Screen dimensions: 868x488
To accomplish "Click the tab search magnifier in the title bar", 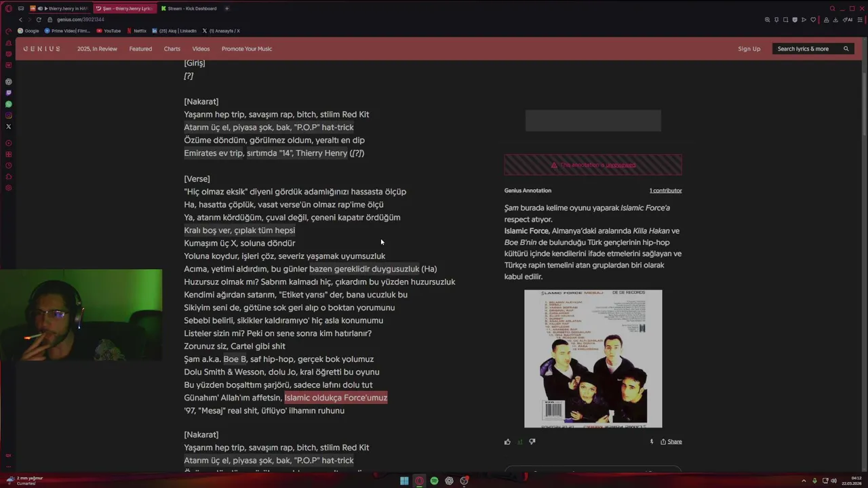I will (832, 8).
